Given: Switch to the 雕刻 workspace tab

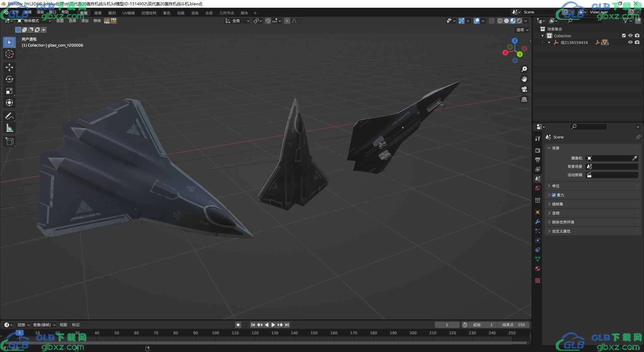Looking at the screenshot, I should tap(112, 13).
